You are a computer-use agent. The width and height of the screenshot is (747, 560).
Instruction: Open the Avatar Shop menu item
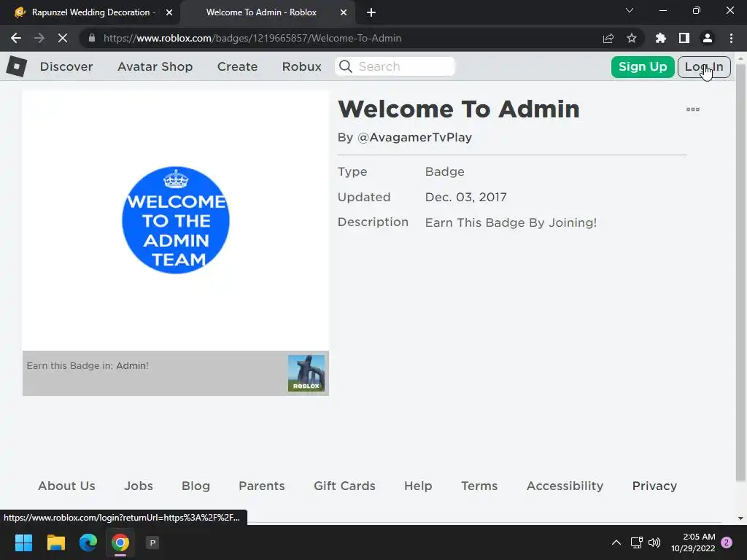pyautogui.click(x=155, y=66)
